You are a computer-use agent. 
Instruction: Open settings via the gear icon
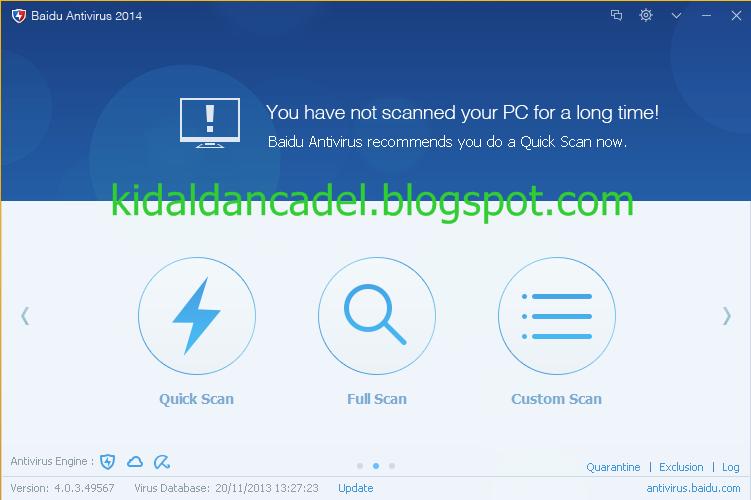[x=646, y=15]
